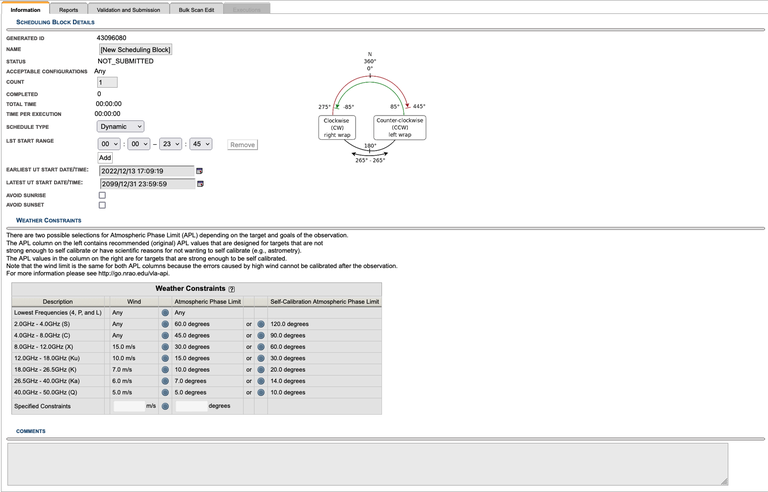This screenshot has width=768, height=492.
Task: Open the Validation and Submission tab
Action: (x=126, y=9)
